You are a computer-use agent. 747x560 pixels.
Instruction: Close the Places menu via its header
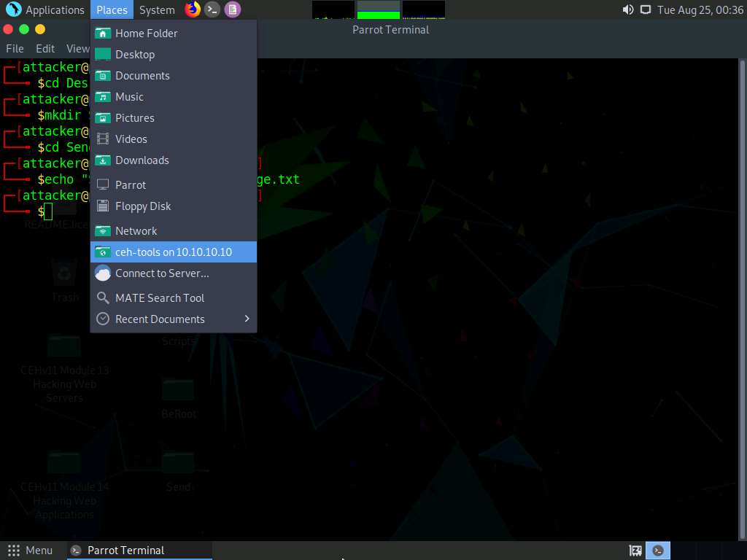[112, 10]
